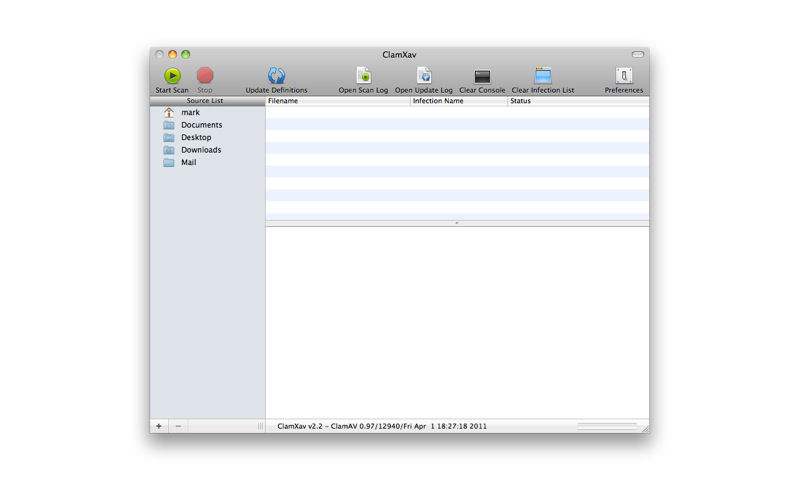Click the 'mark' source list label
The image size is (800, 500).
pyautogui.click(x=190, y=112)
